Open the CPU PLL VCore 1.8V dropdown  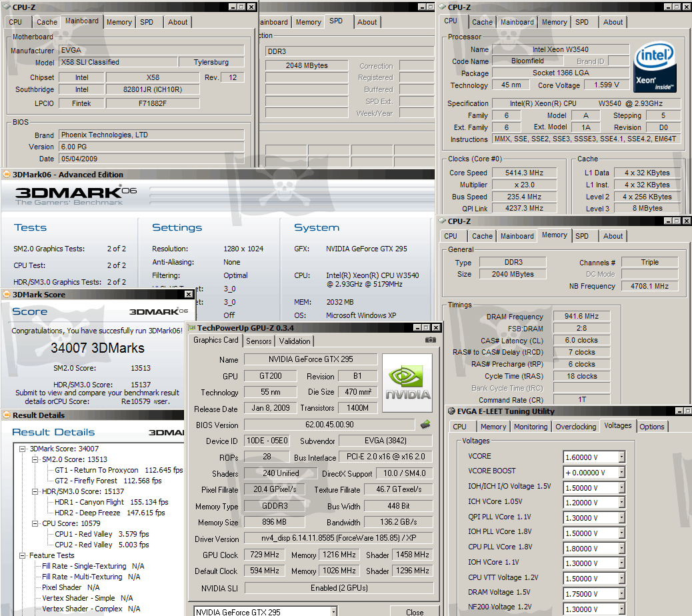621,548
